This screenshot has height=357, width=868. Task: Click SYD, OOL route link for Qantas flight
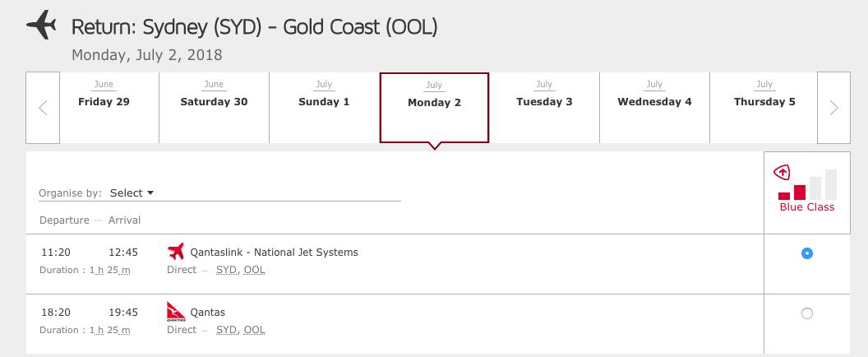pos(241,330)
